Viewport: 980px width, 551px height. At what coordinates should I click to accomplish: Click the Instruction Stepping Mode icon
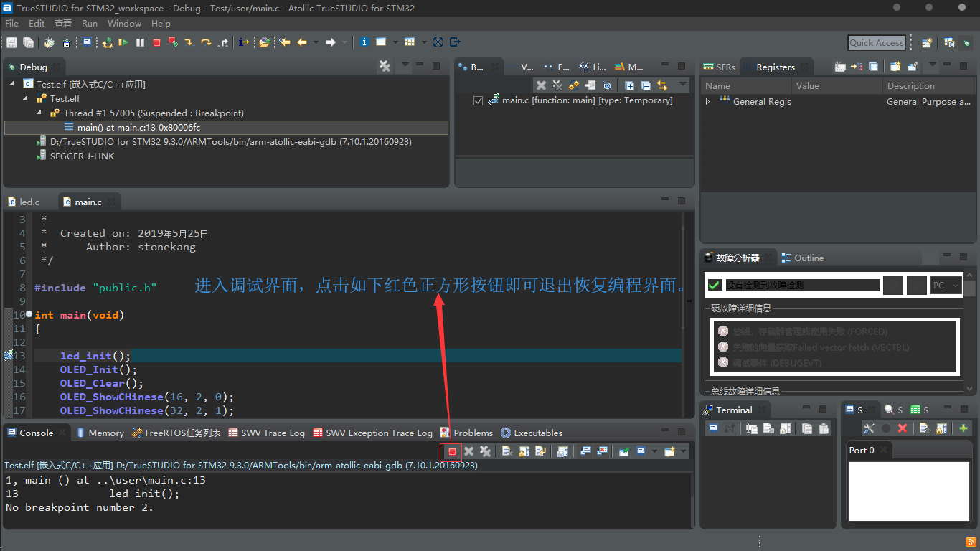(245, 42)
